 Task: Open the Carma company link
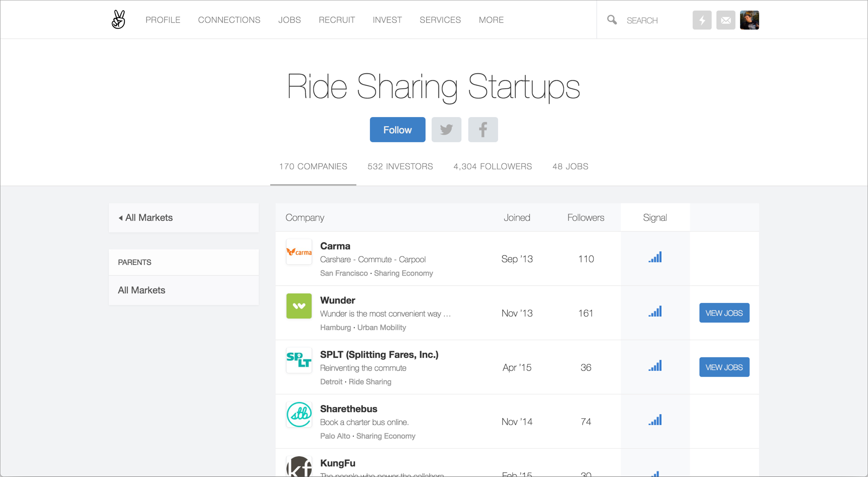335,246
